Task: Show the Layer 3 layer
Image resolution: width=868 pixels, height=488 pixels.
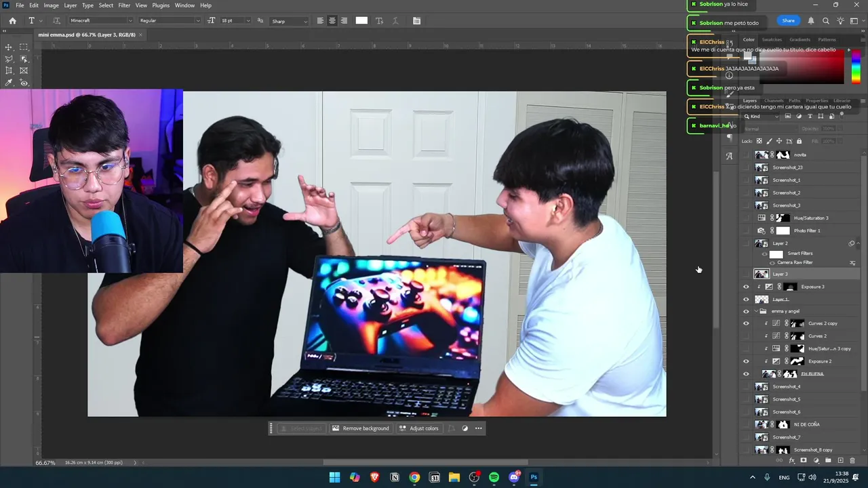Action: click(x=746, y=274)
